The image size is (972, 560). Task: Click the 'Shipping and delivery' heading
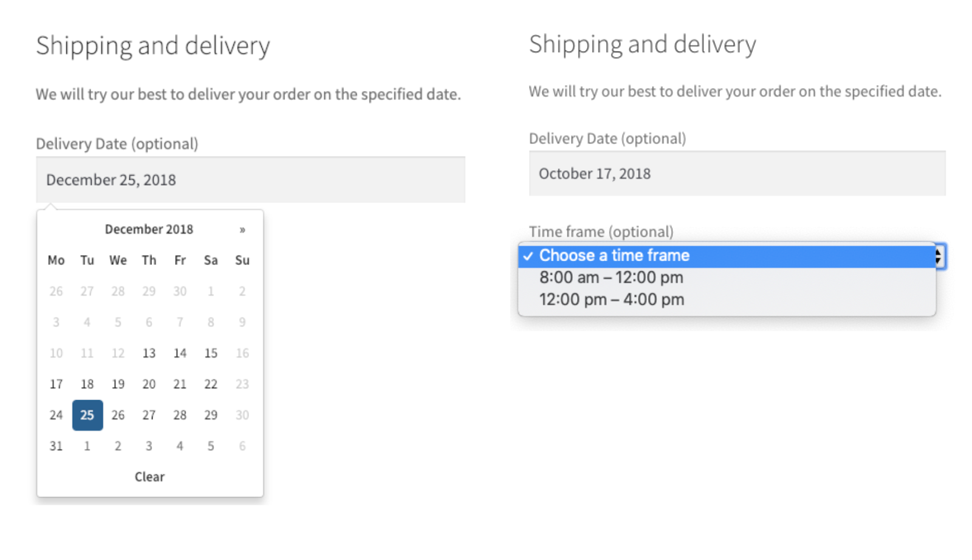(x=152, y=45)
